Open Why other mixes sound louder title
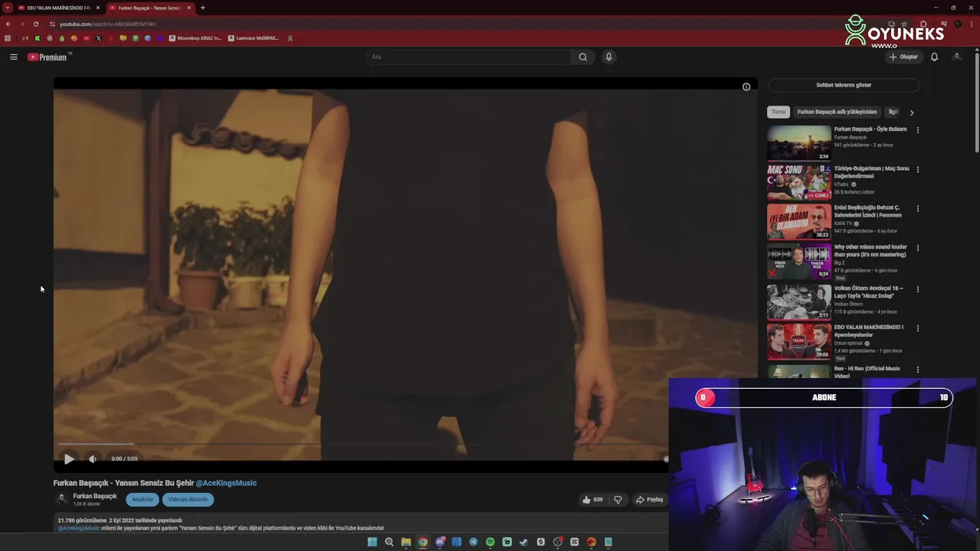The height and width of the screenshot is (551, 980). coord(871,250)
